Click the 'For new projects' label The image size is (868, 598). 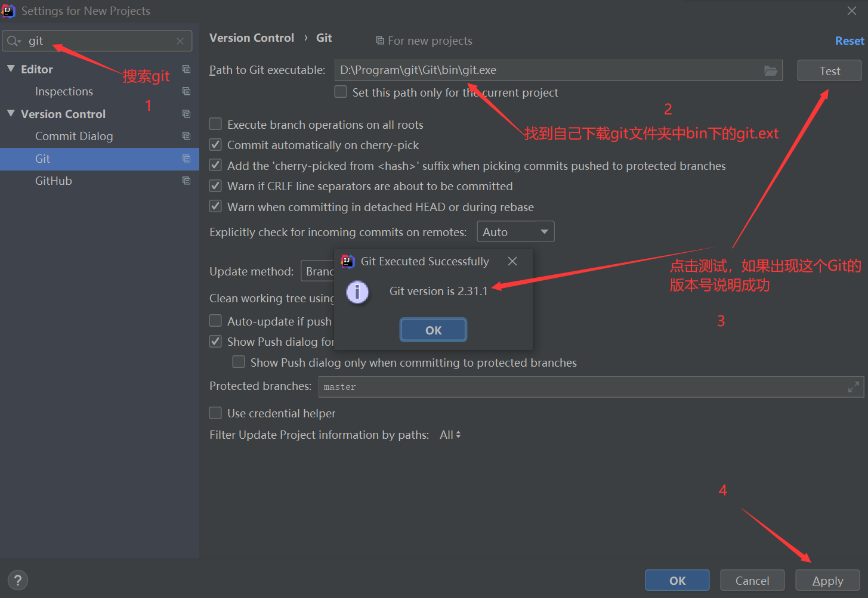[x=430, y=41]
